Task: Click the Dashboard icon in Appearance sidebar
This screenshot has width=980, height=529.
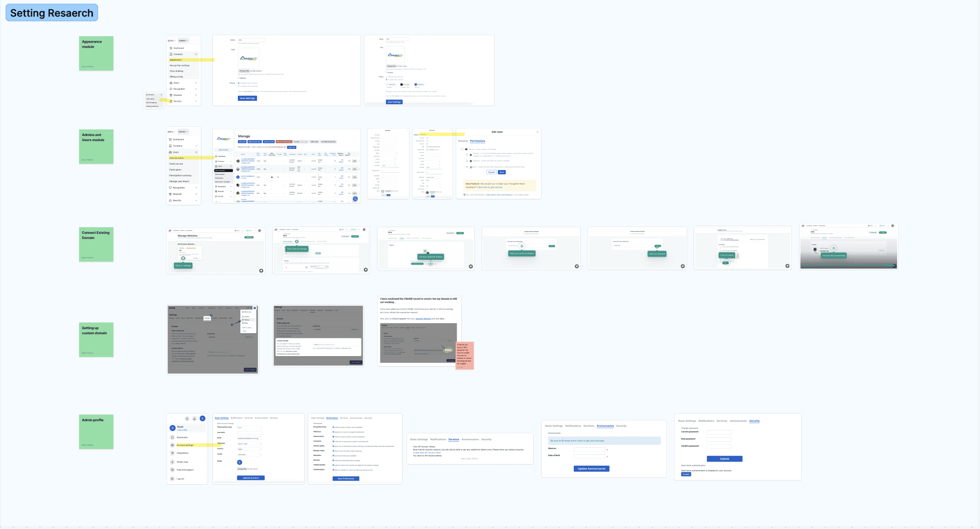Action: [171, 48]
